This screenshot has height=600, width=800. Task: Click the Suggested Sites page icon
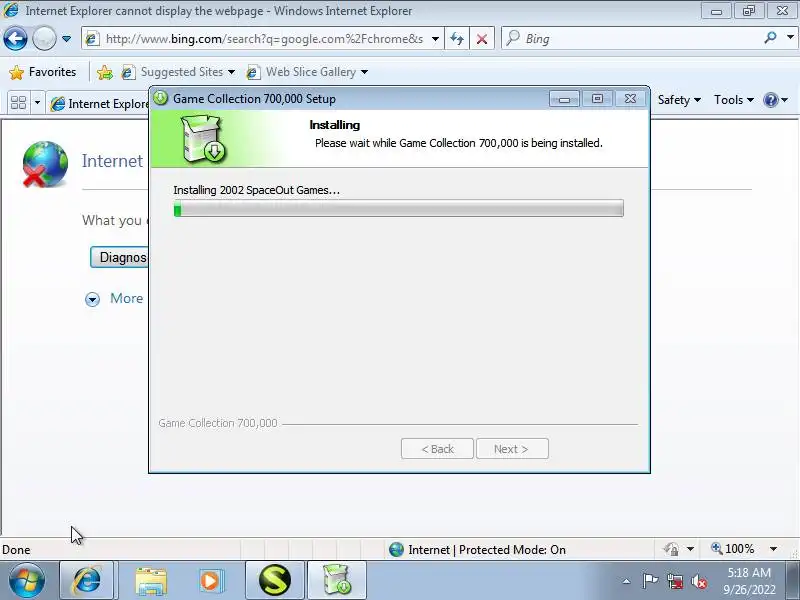(129, 72)
